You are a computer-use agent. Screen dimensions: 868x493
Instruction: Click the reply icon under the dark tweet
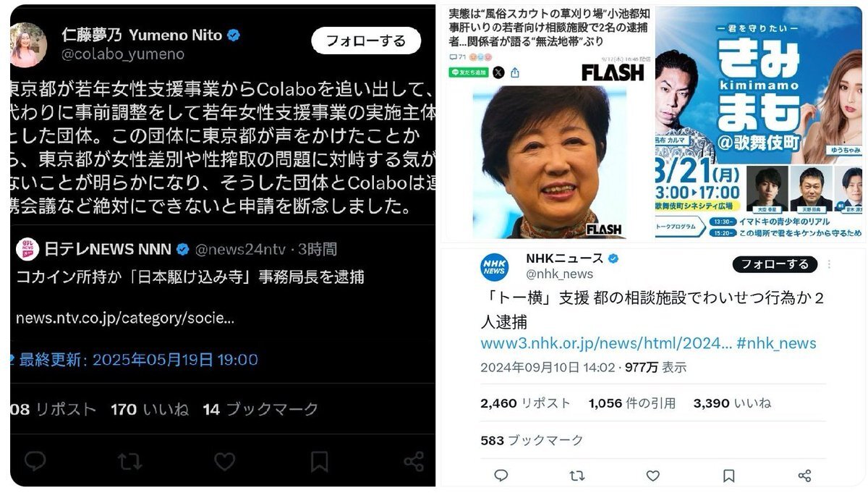click(x=35, y=461)
